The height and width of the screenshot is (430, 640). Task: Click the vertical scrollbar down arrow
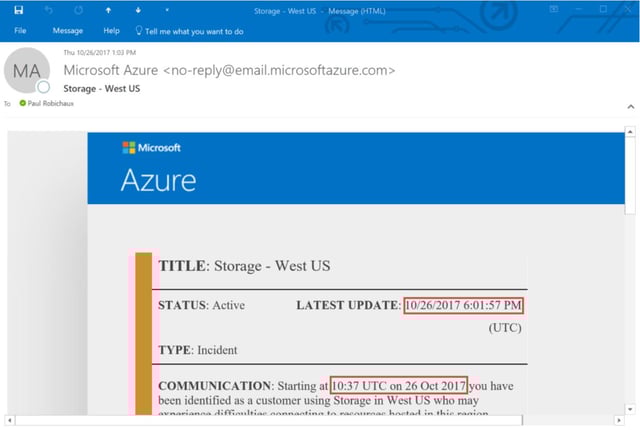tap(630, 409)
